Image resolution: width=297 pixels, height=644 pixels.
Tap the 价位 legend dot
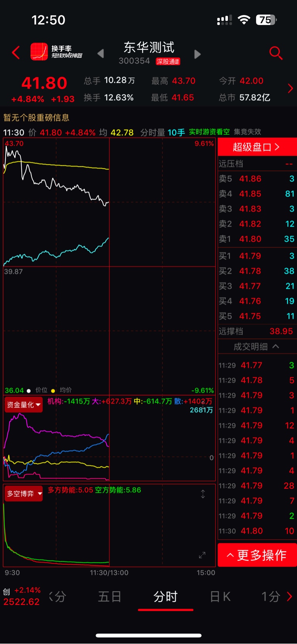click(29, 391)
